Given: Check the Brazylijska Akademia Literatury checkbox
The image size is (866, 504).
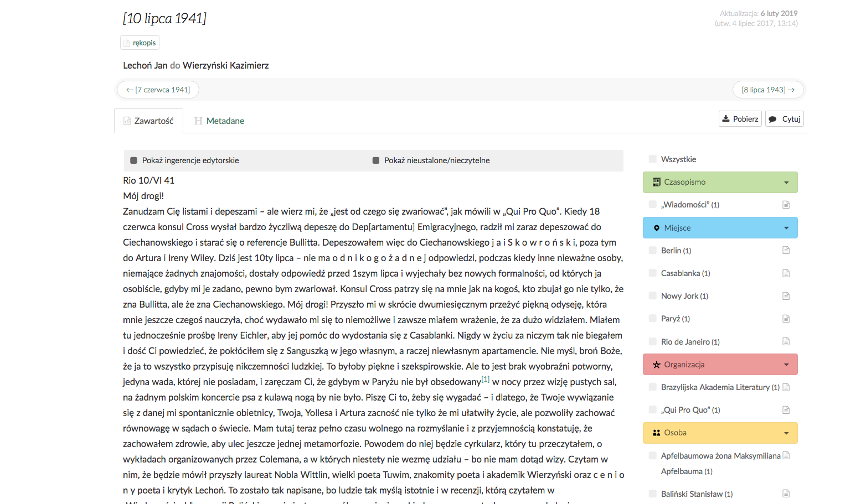Looking at the screenshot, I should pyautogui.click(x=653, y=387).
